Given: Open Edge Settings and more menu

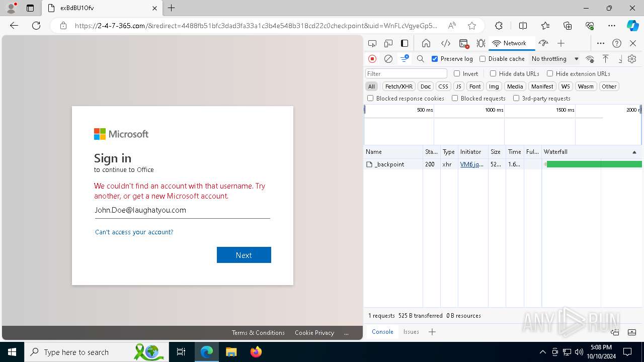Looking at the screenshot, I should tap(612, 26).
